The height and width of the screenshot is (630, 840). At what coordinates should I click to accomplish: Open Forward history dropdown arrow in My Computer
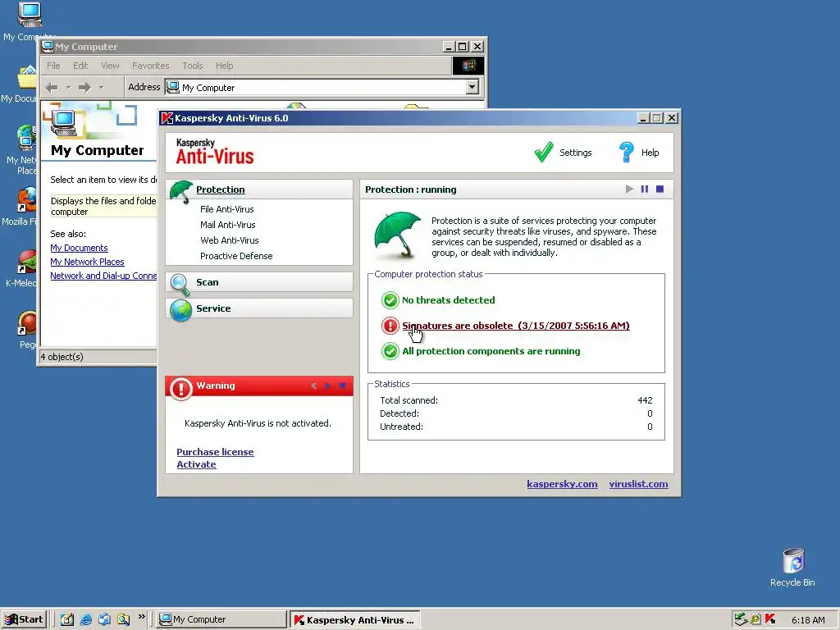[101, 87]
